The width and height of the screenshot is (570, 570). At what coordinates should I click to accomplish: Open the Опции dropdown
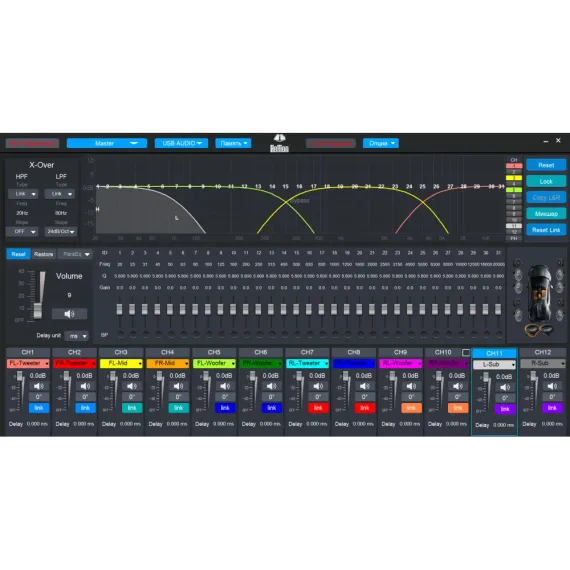[x=381, y=143]
